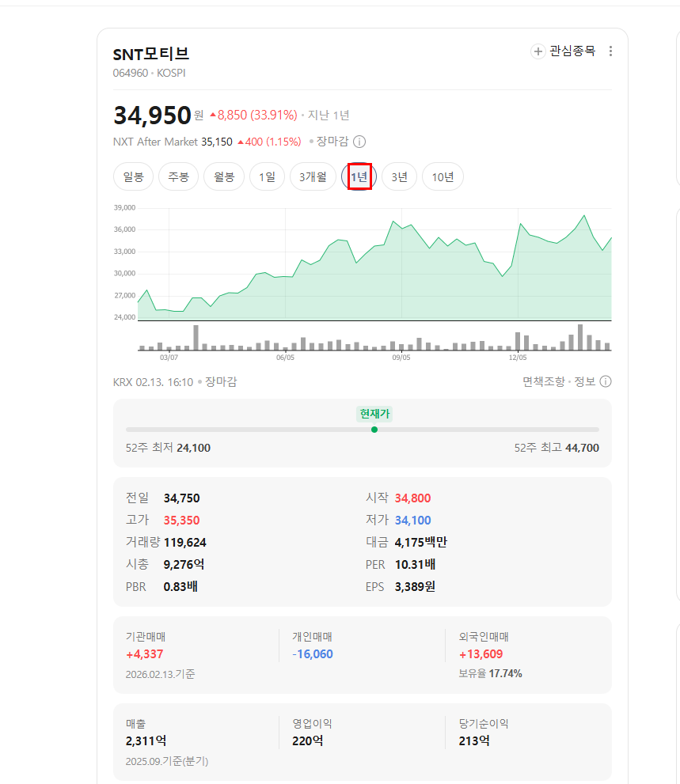680x784 pixels.
Task: Switch chart to 3년 range
Action: coord(399,177)
